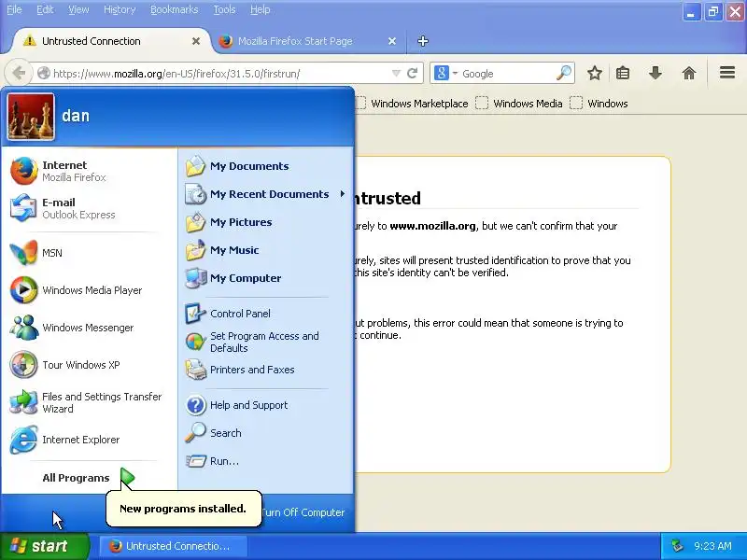747x560 pixels.
Task: Open the File menu
Action: [x=14, y=9]
